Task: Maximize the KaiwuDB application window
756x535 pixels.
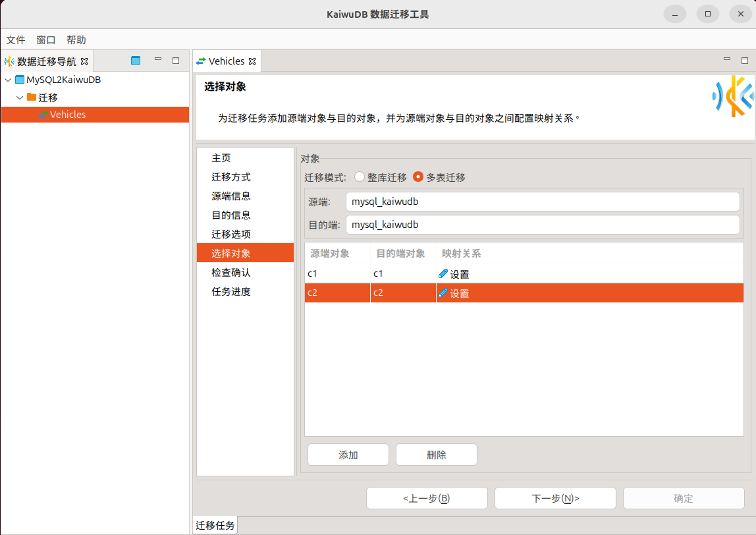Action: (708, 14)
